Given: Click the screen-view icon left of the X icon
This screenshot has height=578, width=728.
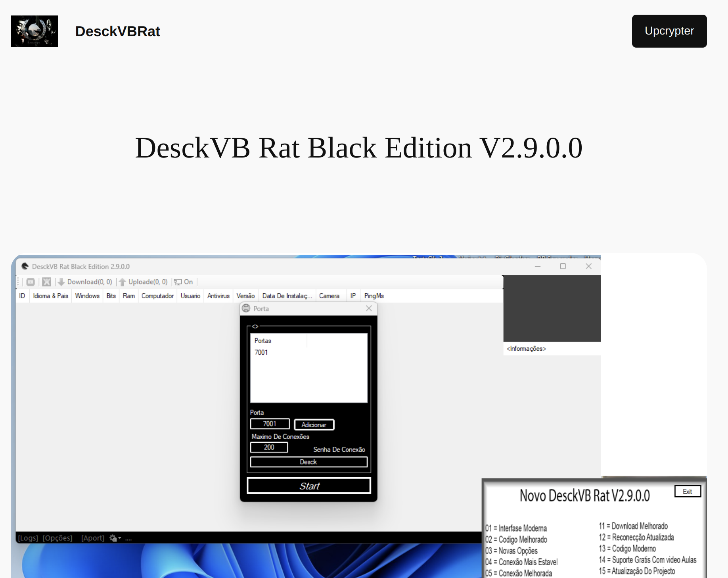Looking at the screenshot, I should click(31, 282).
